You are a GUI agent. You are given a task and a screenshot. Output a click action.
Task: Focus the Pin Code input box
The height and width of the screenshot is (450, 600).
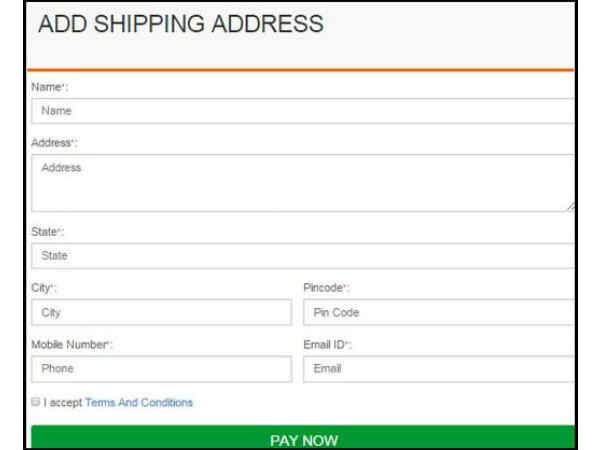(x=439, y=312)
